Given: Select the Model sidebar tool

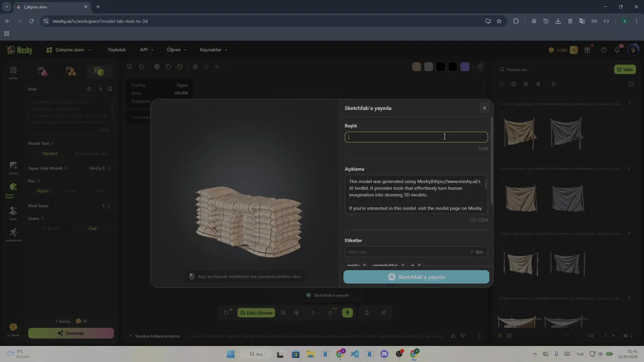Looking at the screenshot, I should (13, 190).
